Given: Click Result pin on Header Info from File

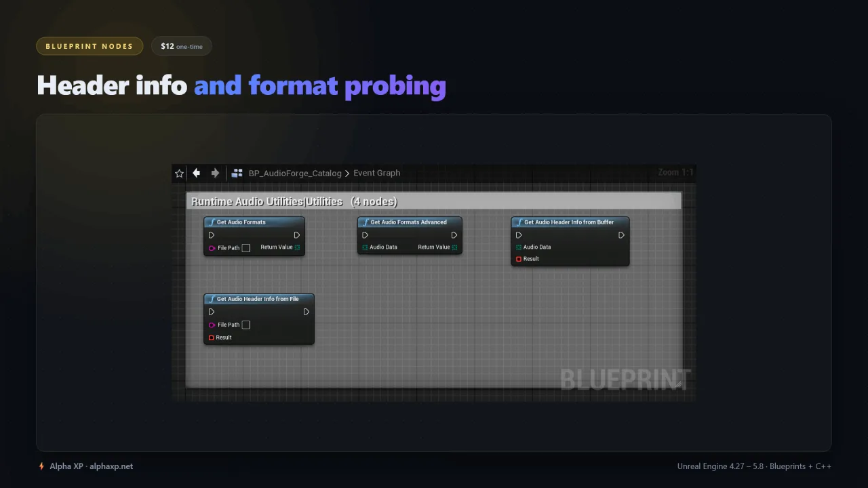Looking at the screenshot, I should coord(212,338).
